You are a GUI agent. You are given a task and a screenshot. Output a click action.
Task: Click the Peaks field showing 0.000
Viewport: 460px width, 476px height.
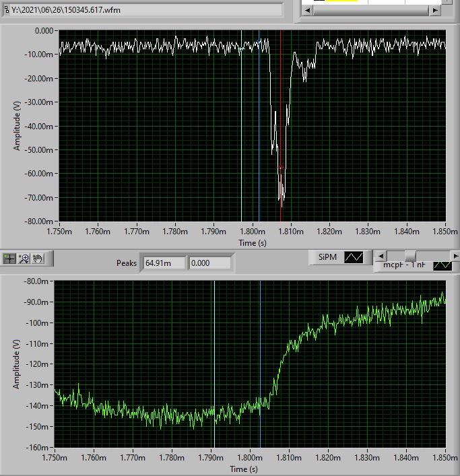pyautogui.click(x=210, y=263)
